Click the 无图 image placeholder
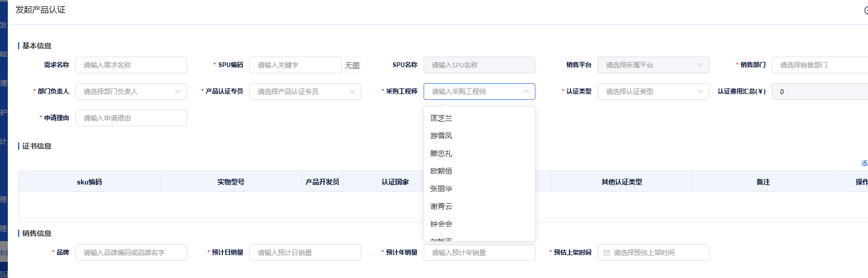 (352, 65)
